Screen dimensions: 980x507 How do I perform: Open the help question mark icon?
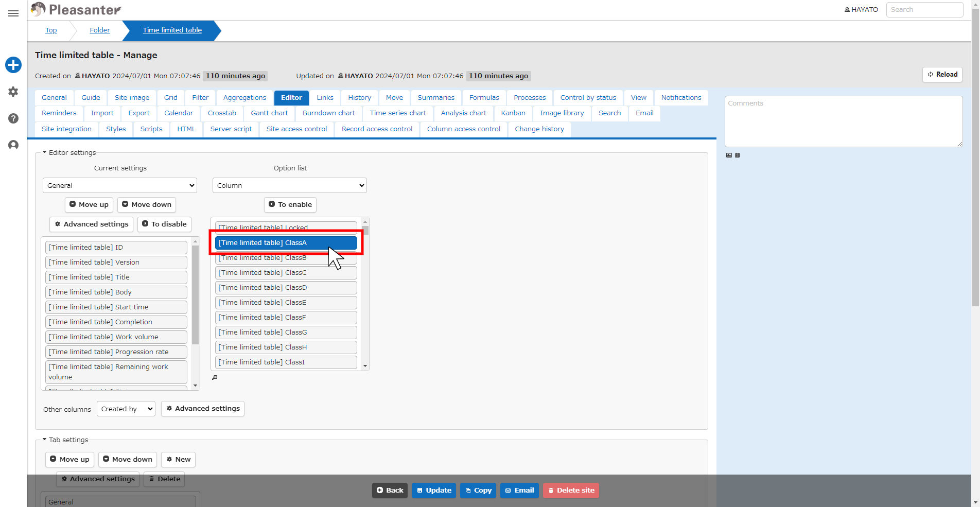pos(13,118)
